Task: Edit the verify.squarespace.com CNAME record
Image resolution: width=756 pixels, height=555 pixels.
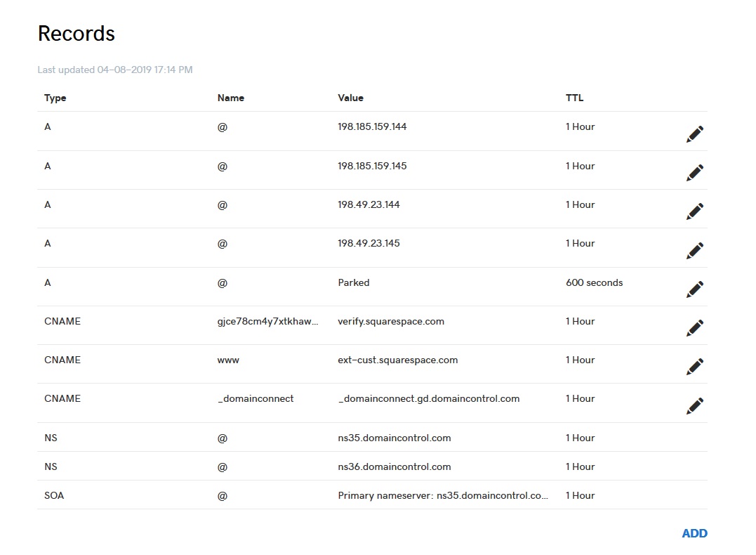Action: [695, 327]
